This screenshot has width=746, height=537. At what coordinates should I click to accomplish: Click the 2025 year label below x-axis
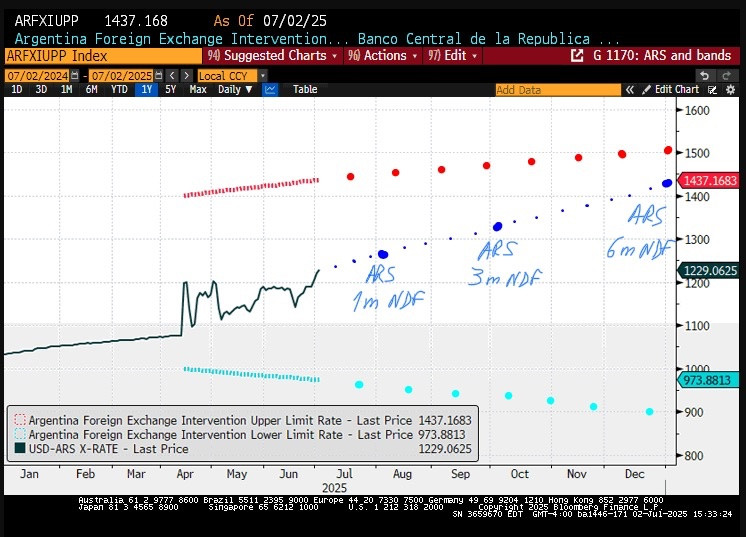click(x=334, y=488)
